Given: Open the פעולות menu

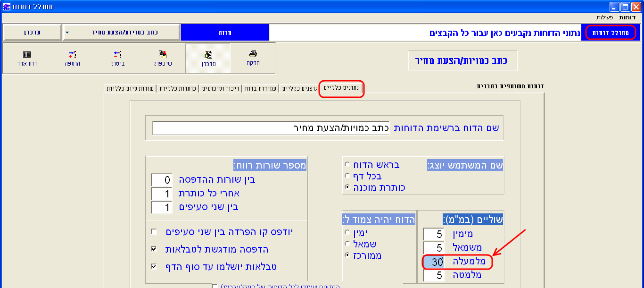Looking at the screenshot, I should (x=604, y=17).
